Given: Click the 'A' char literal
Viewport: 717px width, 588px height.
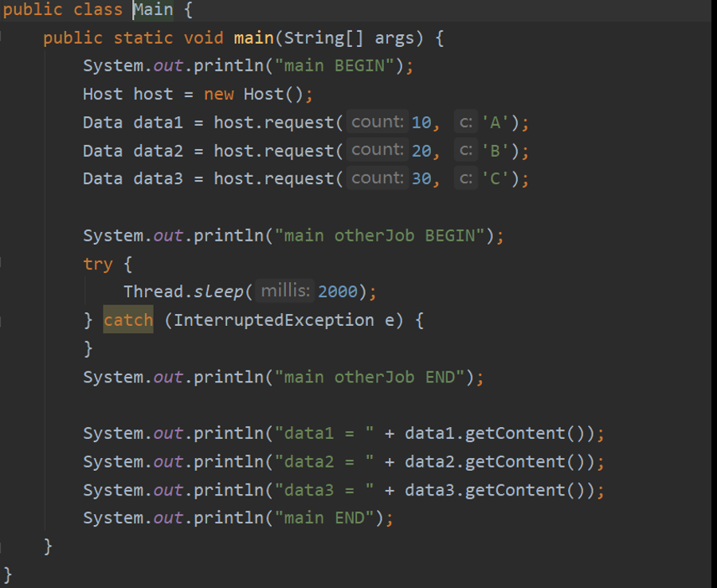Looking at the screenshot, I should [496, 123].
